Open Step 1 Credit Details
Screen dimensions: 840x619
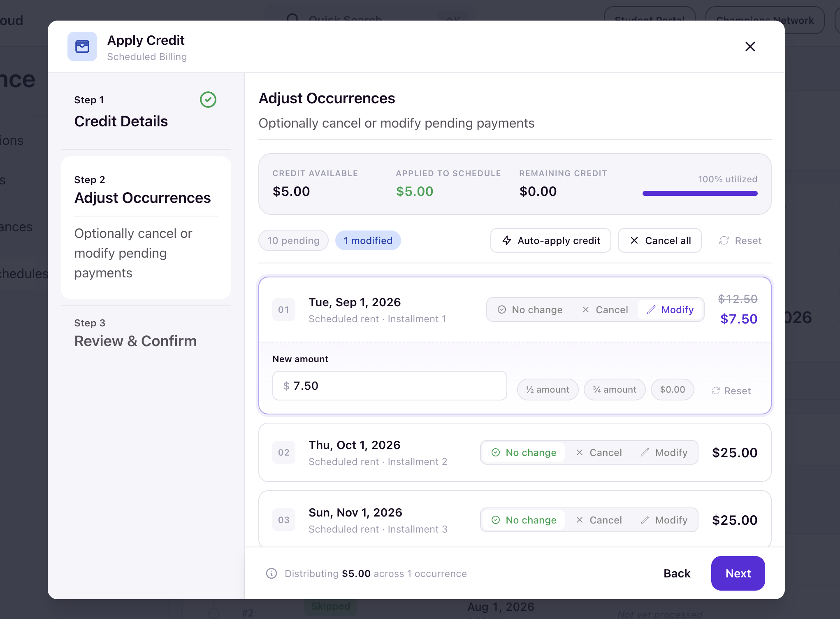click(146, 111)
